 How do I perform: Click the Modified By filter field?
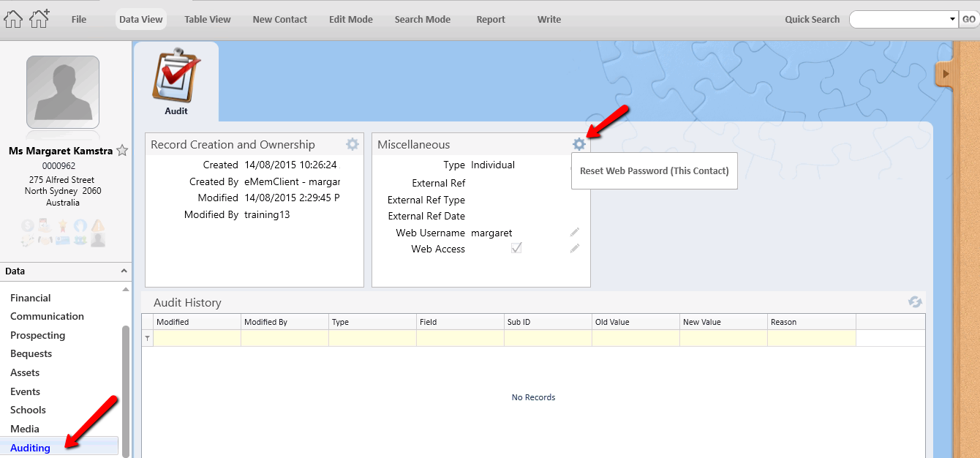click(x=284, y=338)
